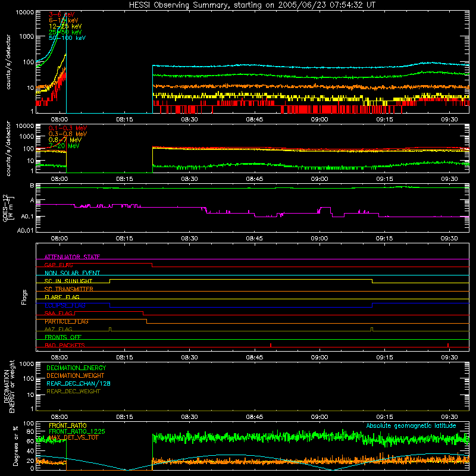Select the 3-6 keV legend label
Screen dimensions: 476x476
(x=62, y=14)
